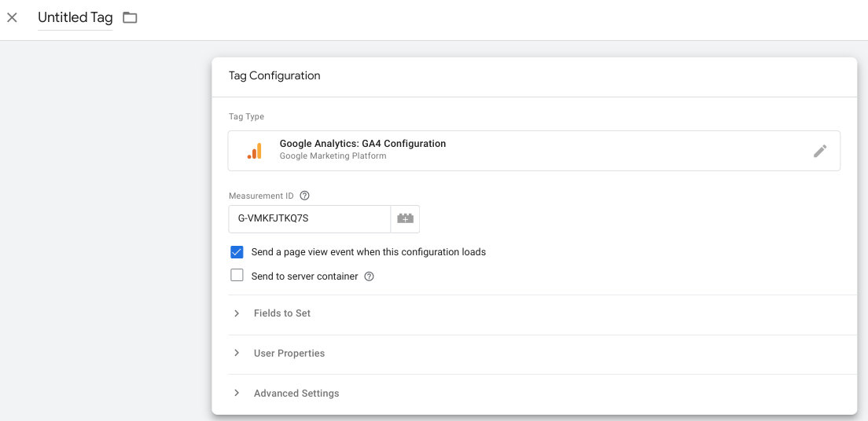Open the Advanced Settings section label
This screenshot has width=868, height=421.
pos(296,393)
